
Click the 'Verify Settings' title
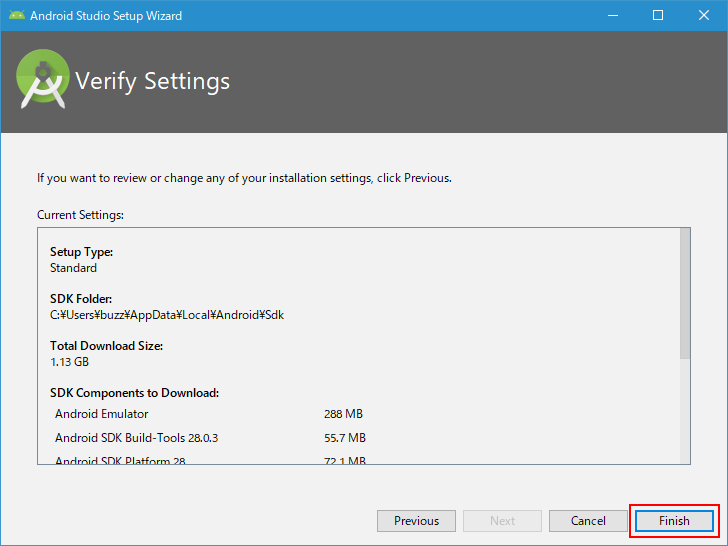(152, 81)
